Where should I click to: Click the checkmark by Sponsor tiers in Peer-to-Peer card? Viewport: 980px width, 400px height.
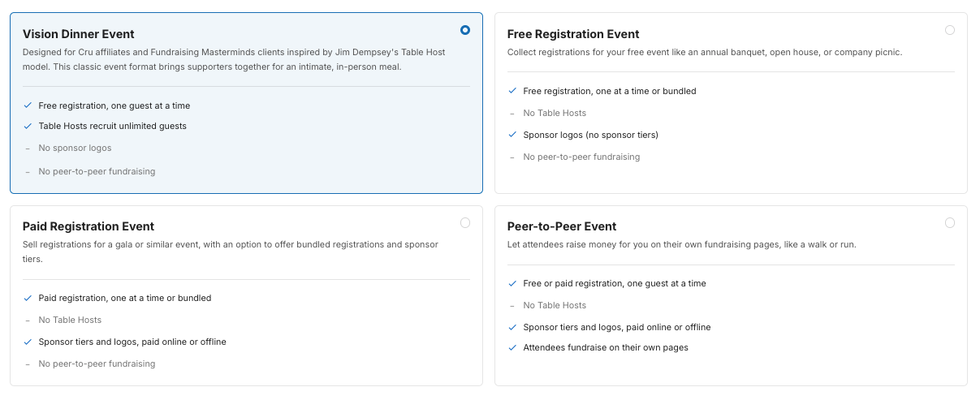tap(512, 327)
